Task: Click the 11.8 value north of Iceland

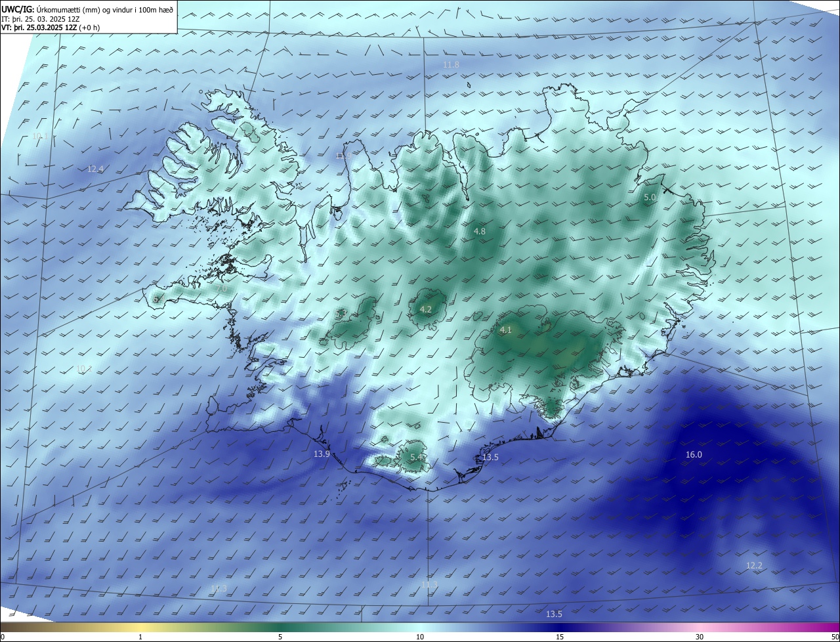Action: click(451, 64)
